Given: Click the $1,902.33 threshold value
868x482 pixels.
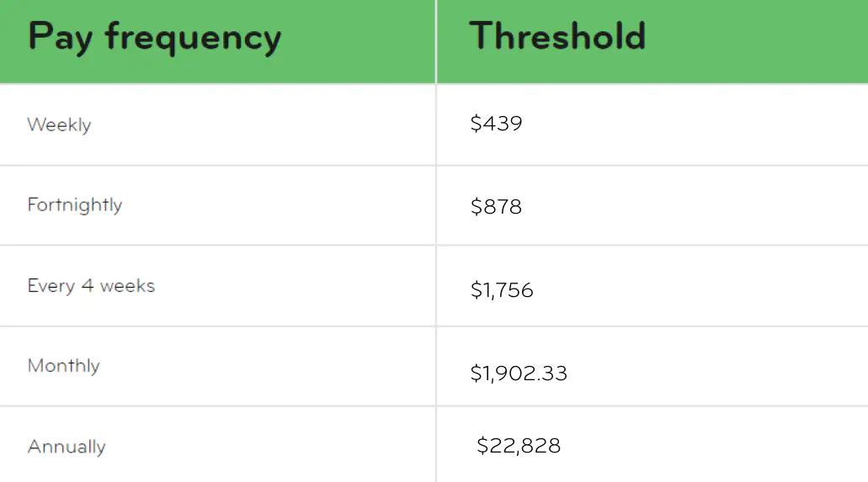Looking at the screenshot, I should pos(519,373).
